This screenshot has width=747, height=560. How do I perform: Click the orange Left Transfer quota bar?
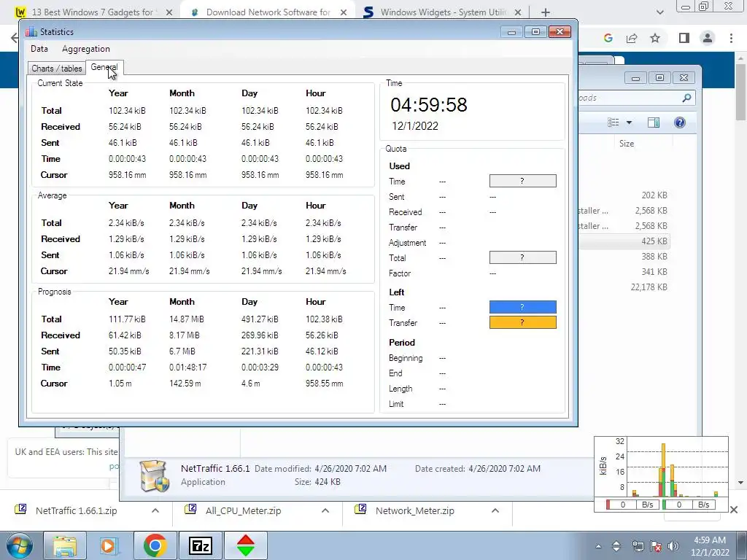[x=522, y=322]
